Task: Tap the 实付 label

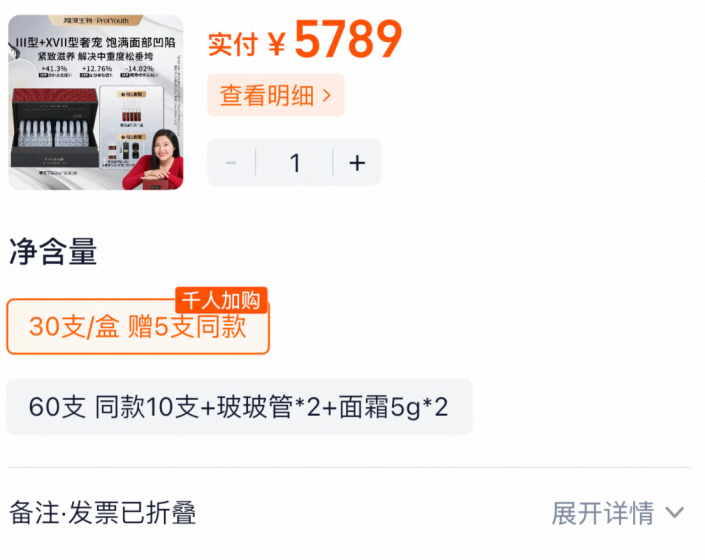Action: (x=233, y=44)
